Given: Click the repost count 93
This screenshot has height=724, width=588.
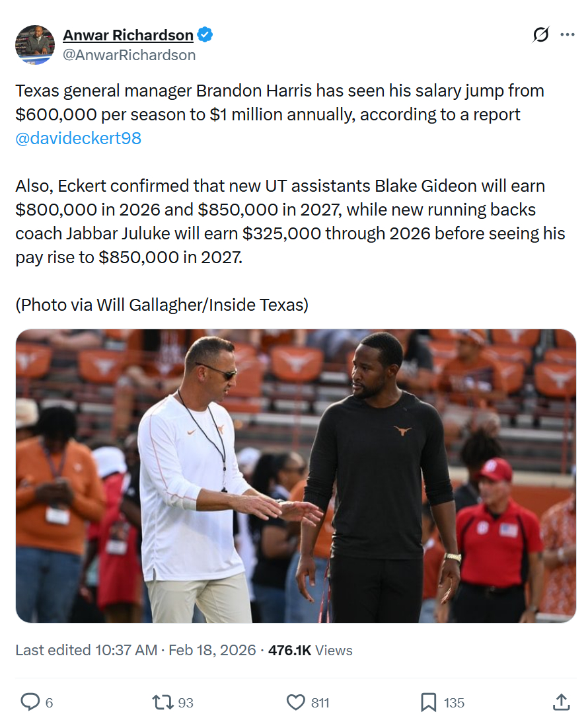Looking at the screenshot, I should 186,703.
